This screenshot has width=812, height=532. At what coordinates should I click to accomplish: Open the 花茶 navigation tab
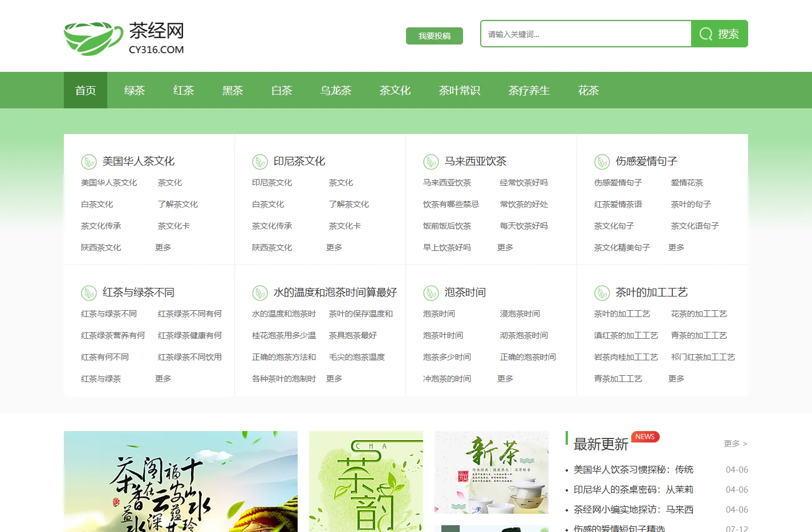588,90
